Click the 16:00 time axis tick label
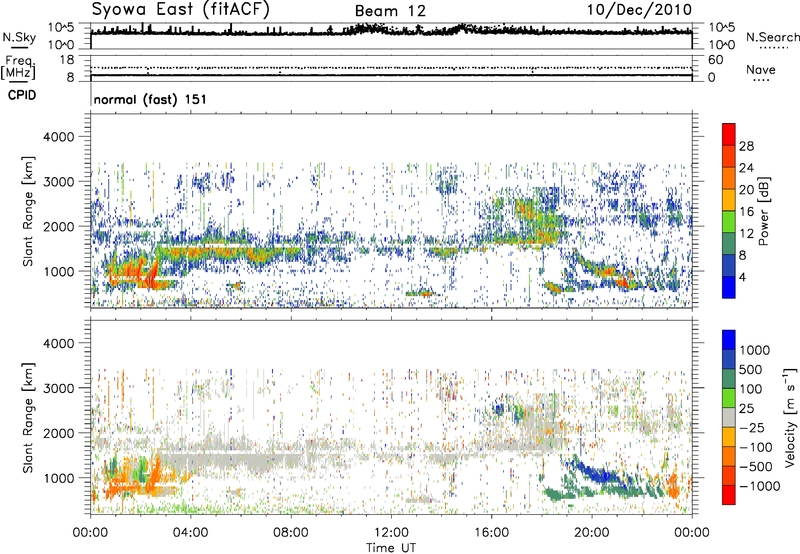800x554 pixels. [x=491, y=533]
